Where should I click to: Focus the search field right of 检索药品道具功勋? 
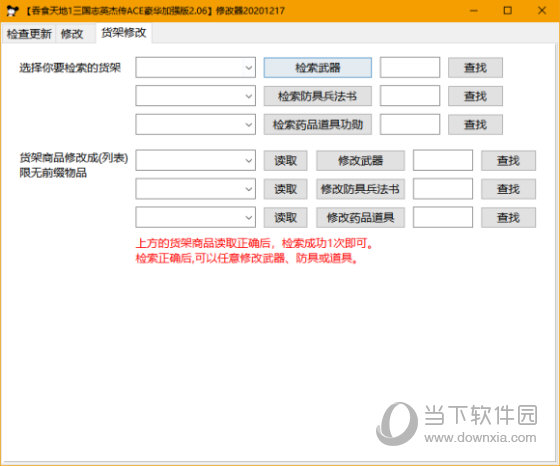(410, 124)
